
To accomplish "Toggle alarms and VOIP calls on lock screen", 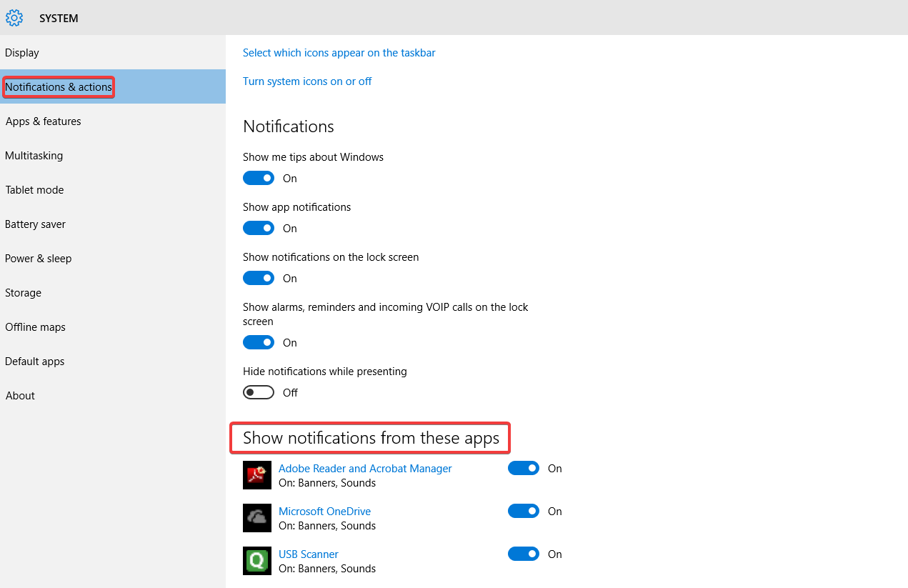I will (x=259, y=342).
